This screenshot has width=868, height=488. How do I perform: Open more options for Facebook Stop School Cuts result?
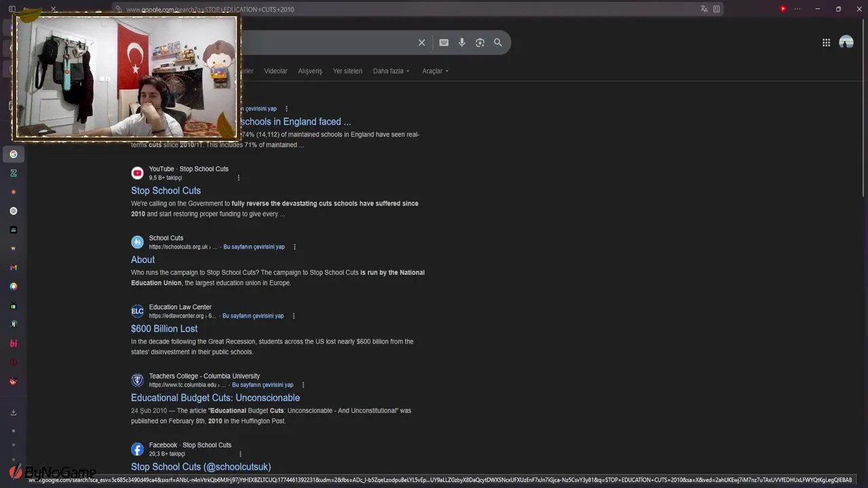(240, 454)
